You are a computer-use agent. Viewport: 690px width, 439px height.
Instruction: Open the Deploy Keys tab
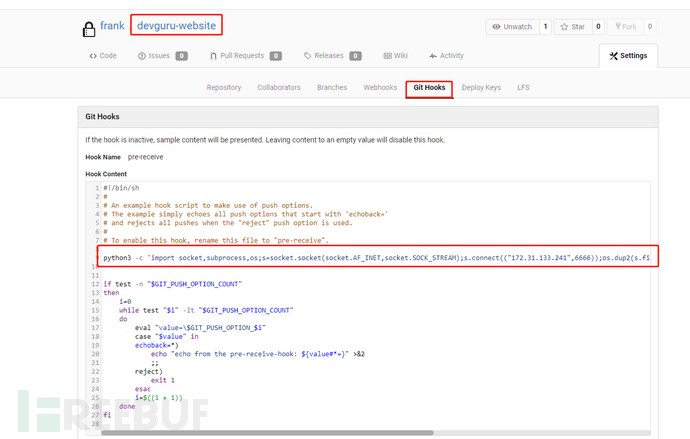coord(480,88)
